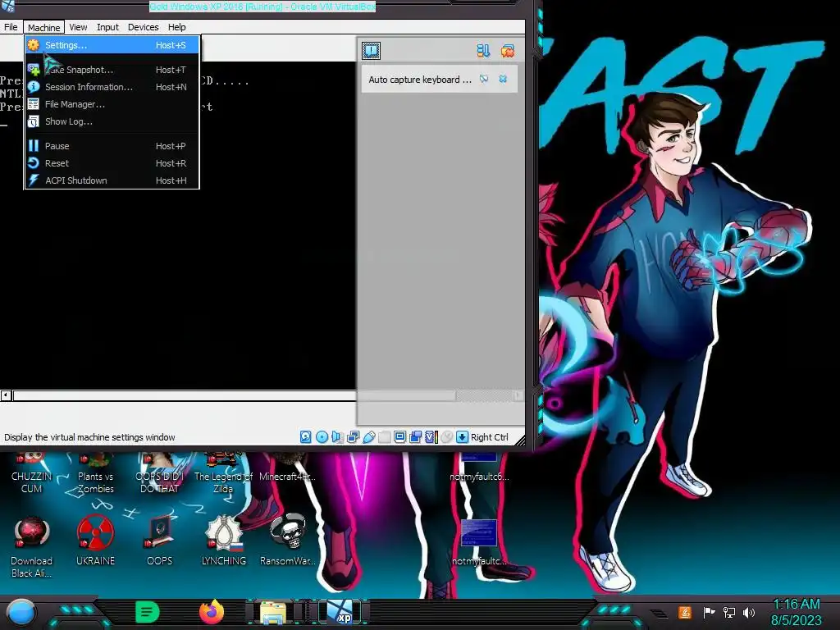Launch Firefox from the taskbar
The height and width of the screenshot is (630, 840).
(x=212, y=612)
